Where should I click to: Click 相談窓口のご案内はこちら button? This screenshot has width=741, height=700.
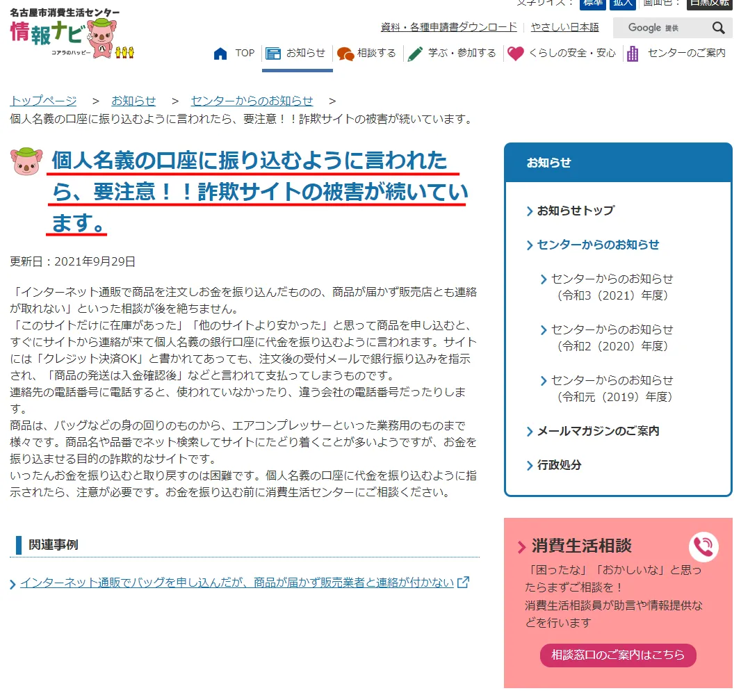click(617, 655)
